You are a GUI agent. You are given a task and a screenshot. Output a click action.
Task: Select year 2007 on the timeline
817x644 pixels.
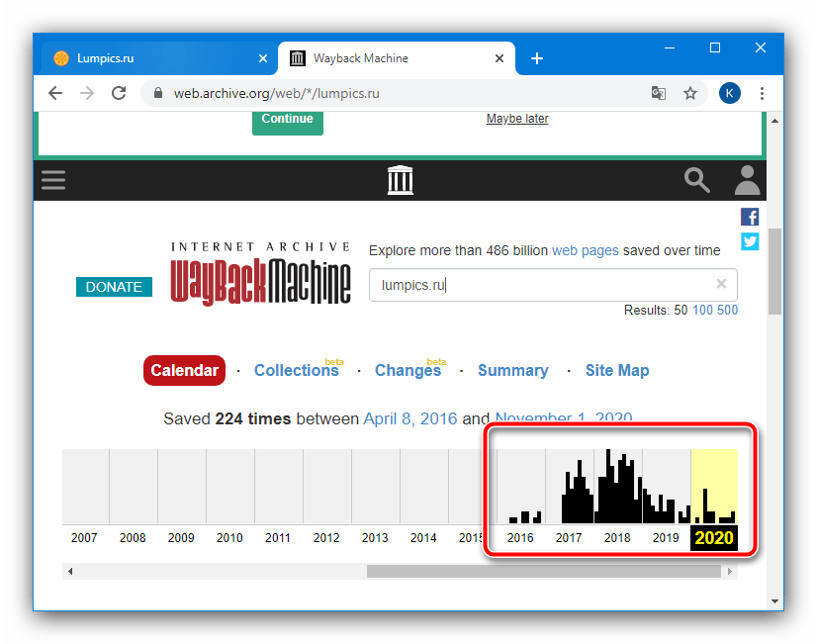84,538
